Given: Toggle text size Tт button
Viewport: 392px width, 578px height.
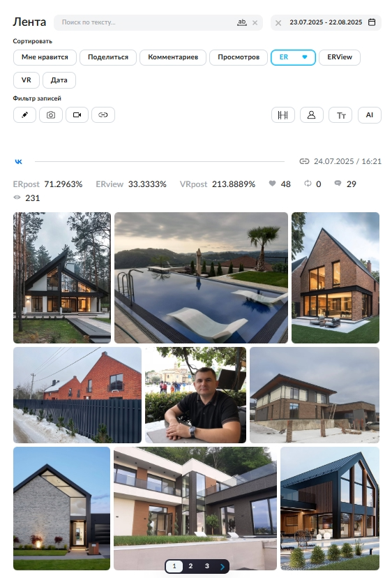Looking at the screenshot, I should [341, 115].
